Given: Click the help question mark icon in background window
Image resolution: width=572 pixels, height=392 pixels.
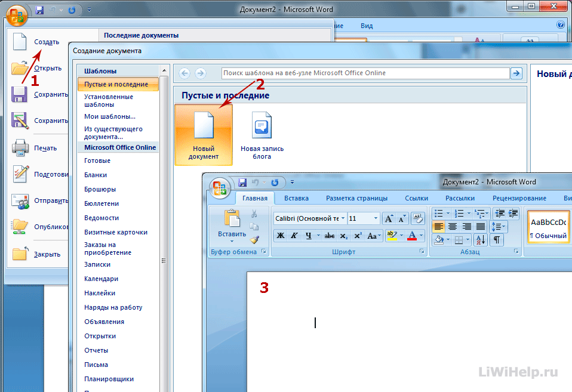Looking at the screenshot, I should 561,25.
